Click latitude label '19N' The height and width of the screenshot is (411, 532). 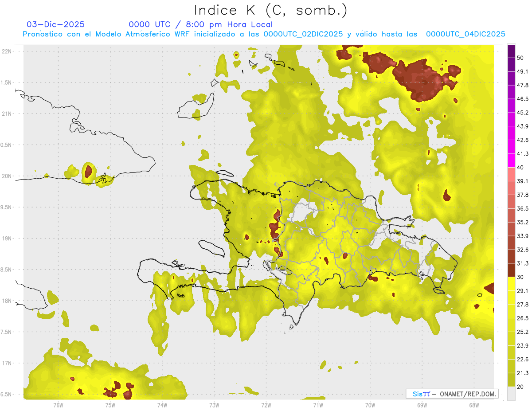click(x=7, y=238)
